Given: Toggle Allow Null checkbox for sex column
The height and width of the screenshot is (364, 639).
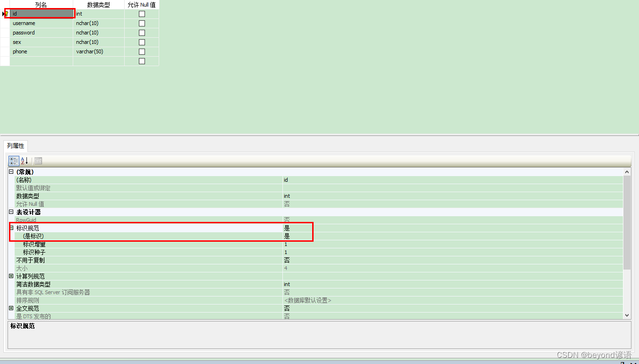Looking at the screenshot, I should point(142,42).
